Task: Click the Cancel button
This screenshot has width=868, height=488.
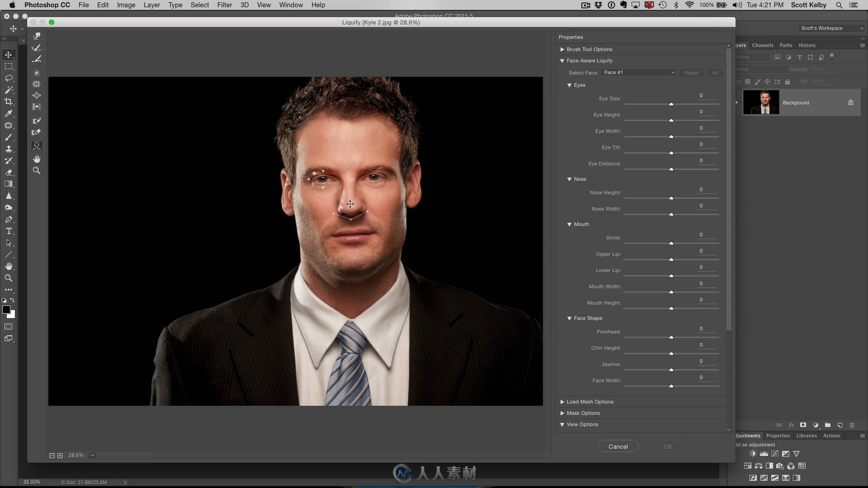Action: [618, 446]
